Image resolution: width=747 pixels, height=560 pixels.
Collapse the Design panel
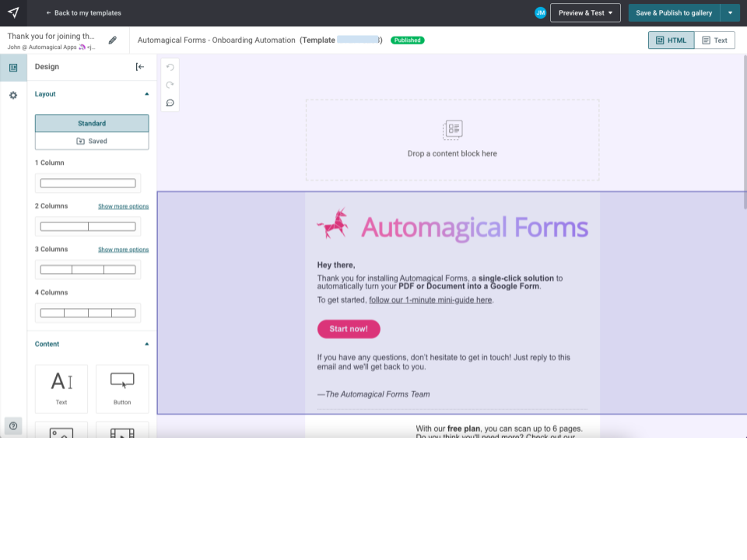[139, 67]
